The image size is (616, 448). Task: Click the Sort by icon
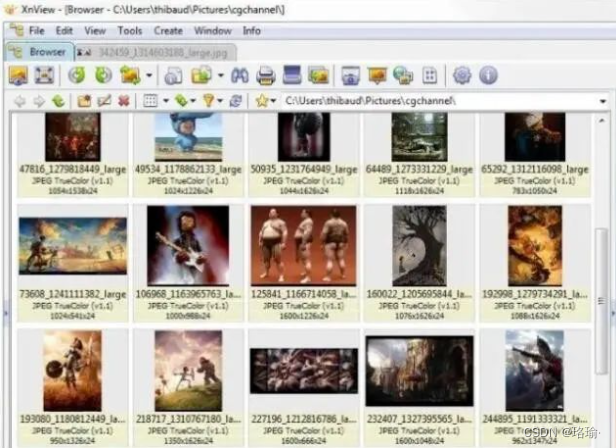click(x=182, y=101)
